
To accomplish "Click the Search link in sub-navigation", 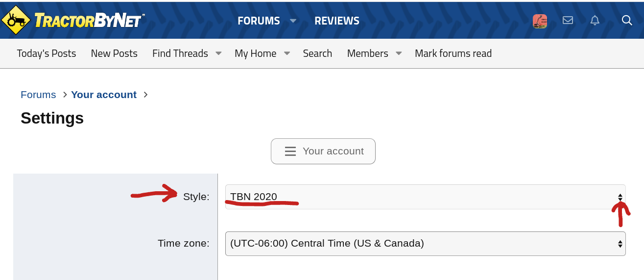I will 317,53.
